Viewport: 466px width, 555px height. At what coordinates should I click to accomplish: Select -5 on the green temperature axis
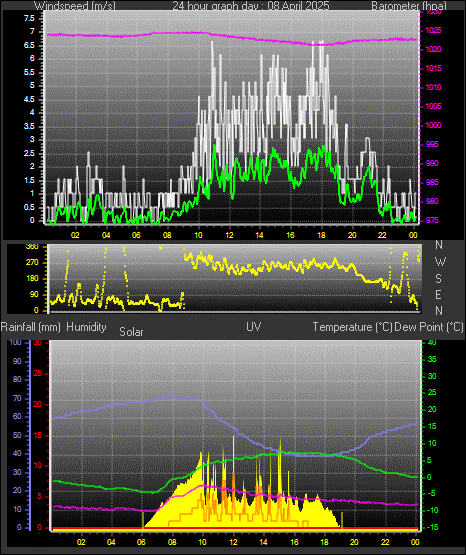pos(431,493)
